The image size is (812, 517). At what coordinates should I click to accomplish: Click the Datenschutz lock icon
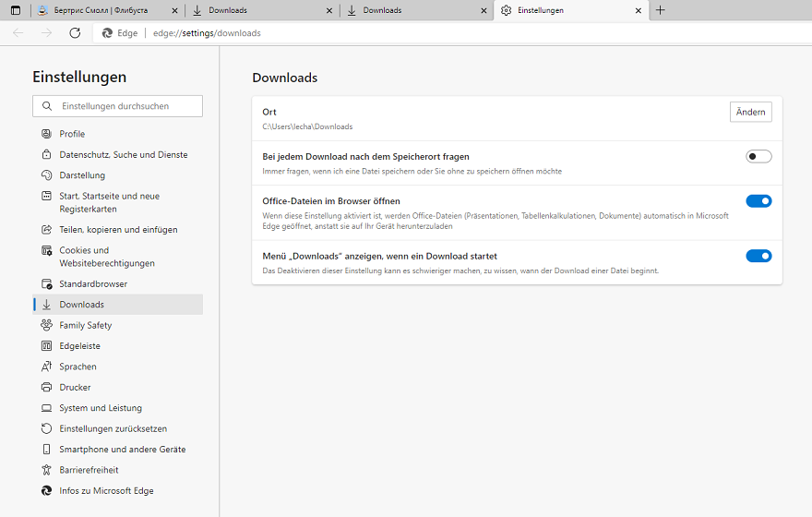[47, 154]
